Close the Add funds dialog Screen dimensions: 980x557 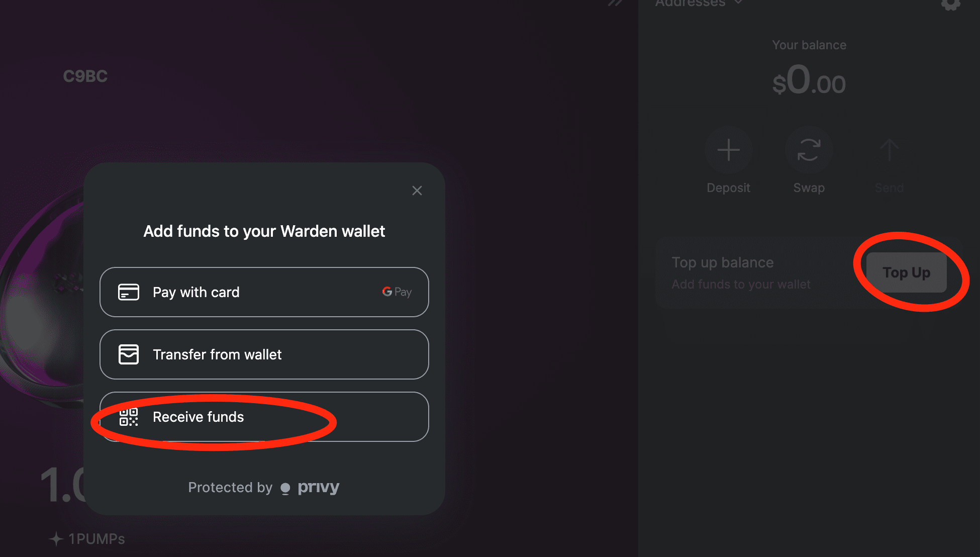[x=417, y=191]
